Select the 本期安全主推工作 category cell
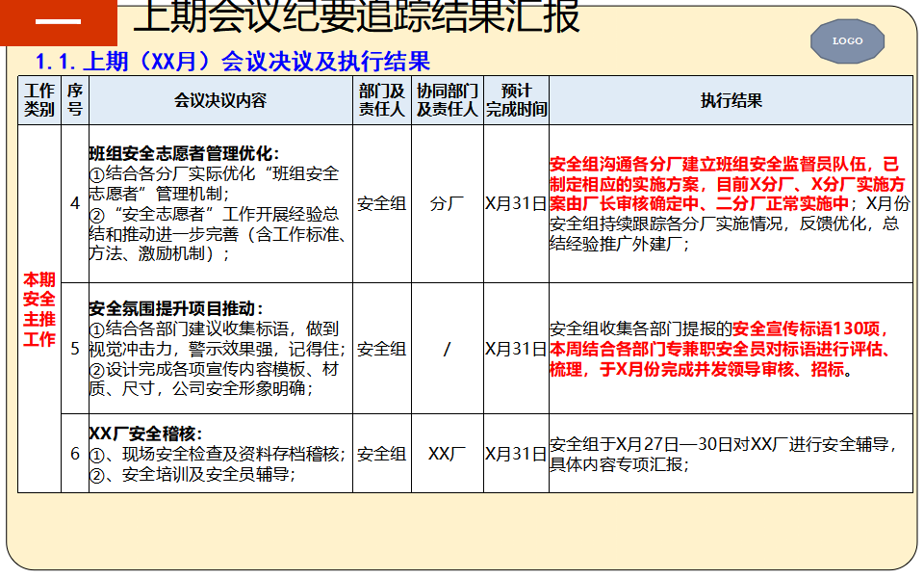Screen dimensions: 924x578 tap(39, 309)
